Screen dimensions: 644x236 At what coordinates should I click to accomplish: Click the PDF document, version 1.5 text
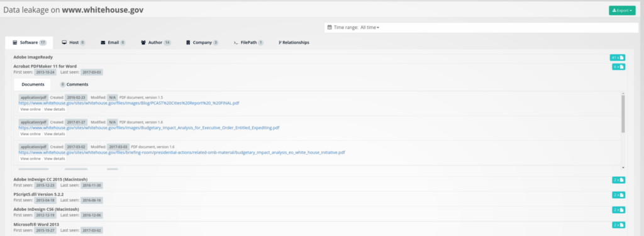pyautogui.click(x=142, y=98)
